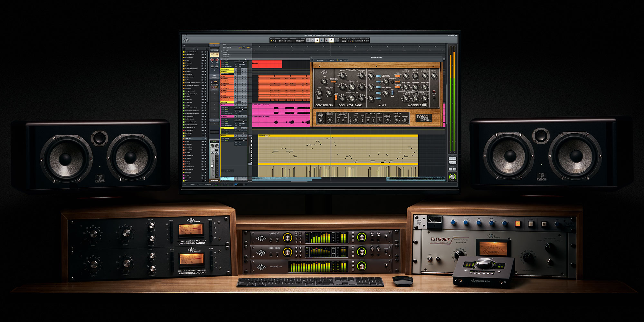Open the Tracks panel three-dots menu
The width and height of the screenshot is (644, 322).
click(207, 49)
